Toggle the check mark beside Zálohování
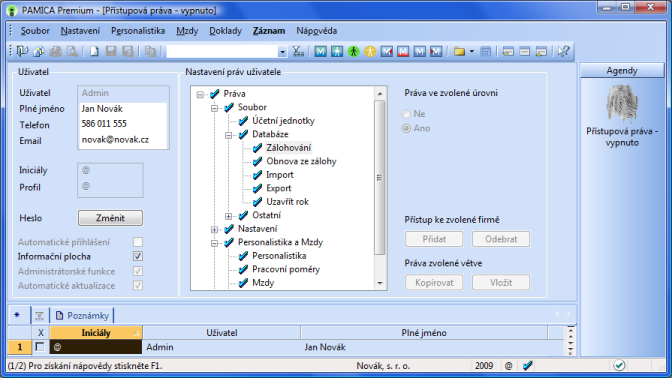The image size is (672, 378). (257, 148)
